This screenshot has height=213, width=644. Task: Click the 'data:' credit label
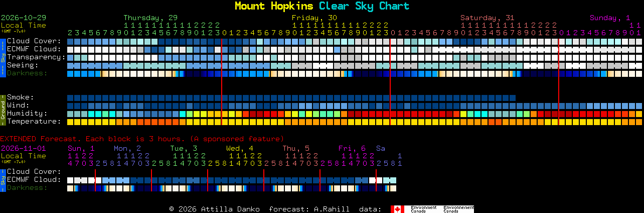click(x=370, y=209)
